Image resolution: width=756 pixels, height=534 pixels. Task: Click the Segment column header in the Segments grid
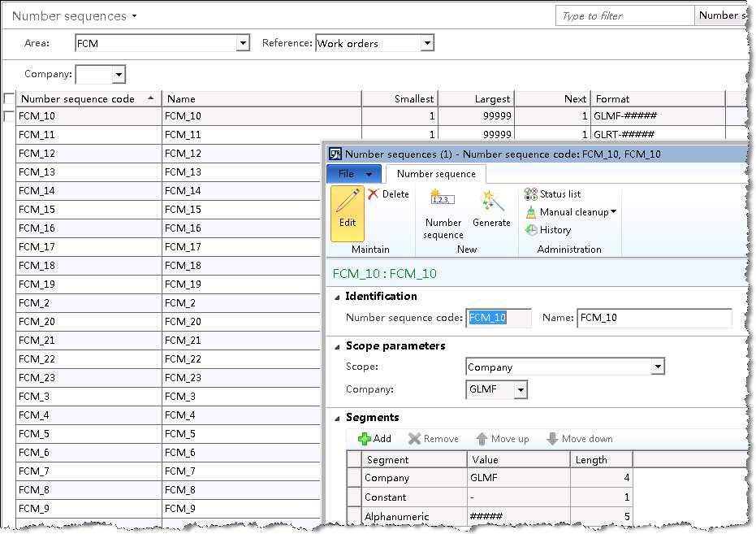coord(413,459)
